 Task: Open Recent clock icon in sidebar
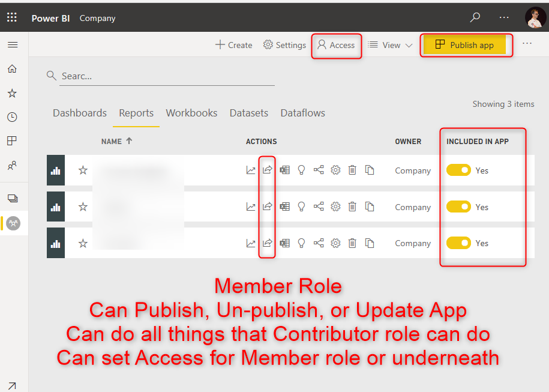[x=12, y=117]
